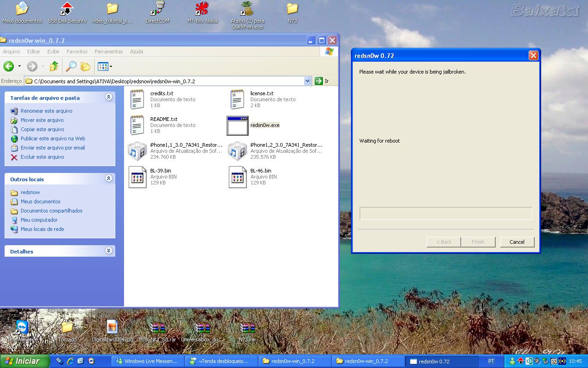Click the Renomear este arquivo link

coord(46,111)
